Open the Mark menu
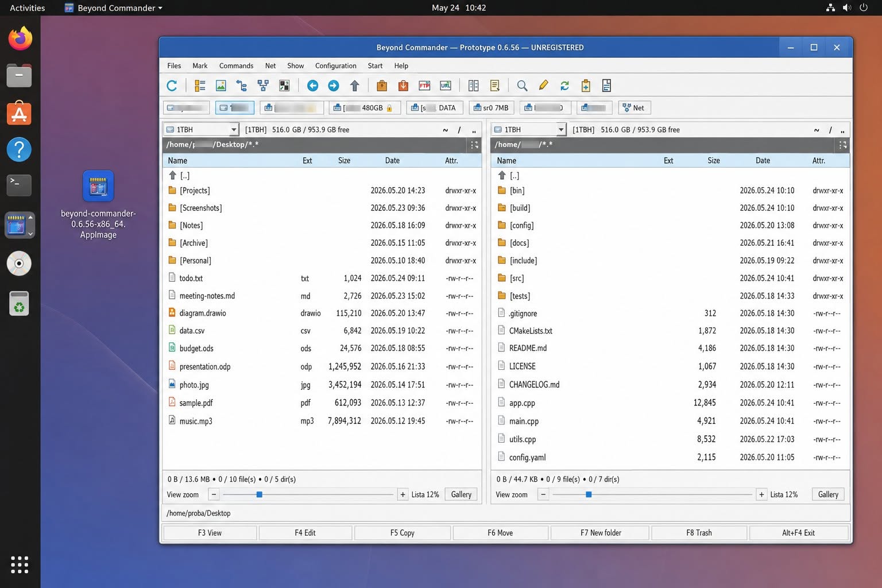This screenshot has height=588, width=882. pos(200,66)
